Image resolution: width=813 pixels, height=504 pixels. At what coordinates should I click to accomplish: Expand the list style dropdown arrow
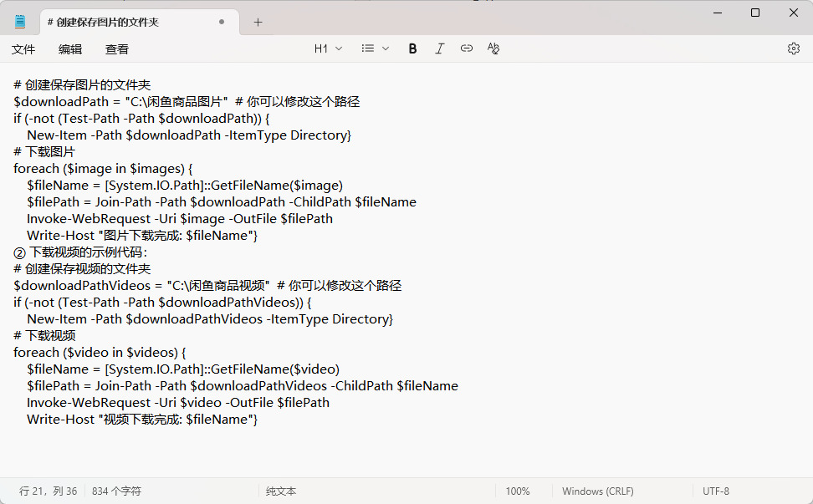(386, 48)
